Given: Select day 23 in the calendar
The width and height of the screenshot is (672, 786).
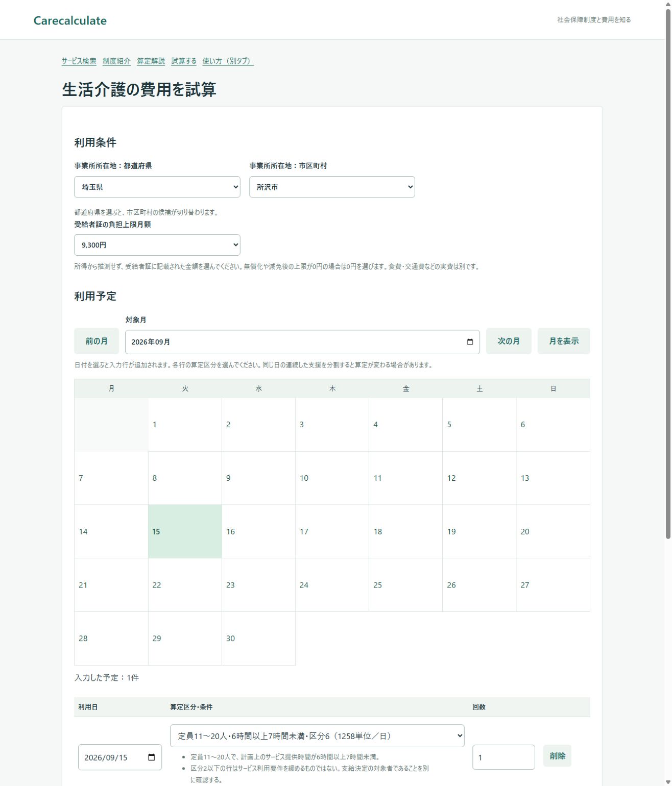Looking at the screenshot, I should click(x=258, y=585).
